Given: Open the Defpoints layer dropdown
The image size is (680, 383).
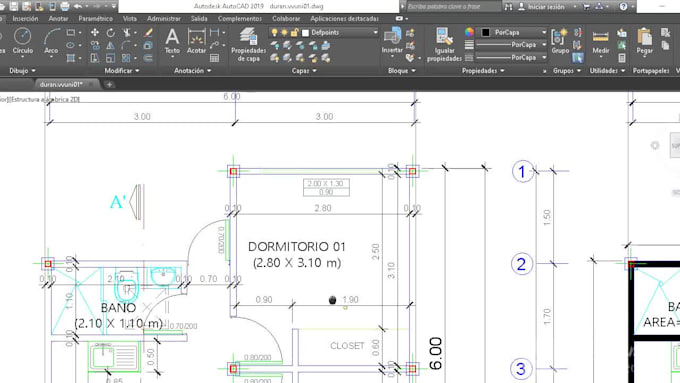Looking at the screenshot, I should [x=375, y=33].
